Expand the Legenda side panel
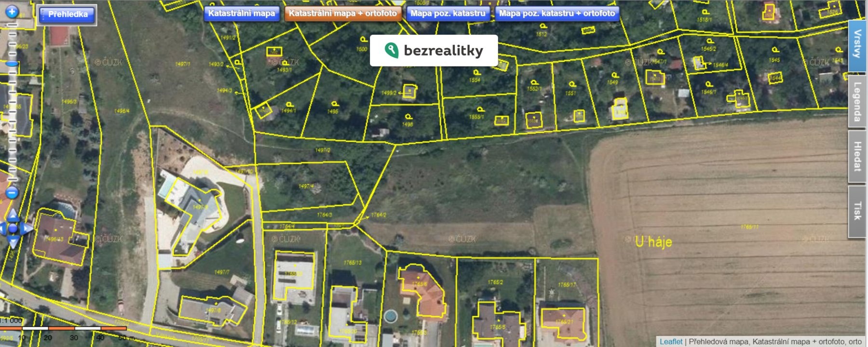This screenshot has height=347, width=868. tap(857, 101)
